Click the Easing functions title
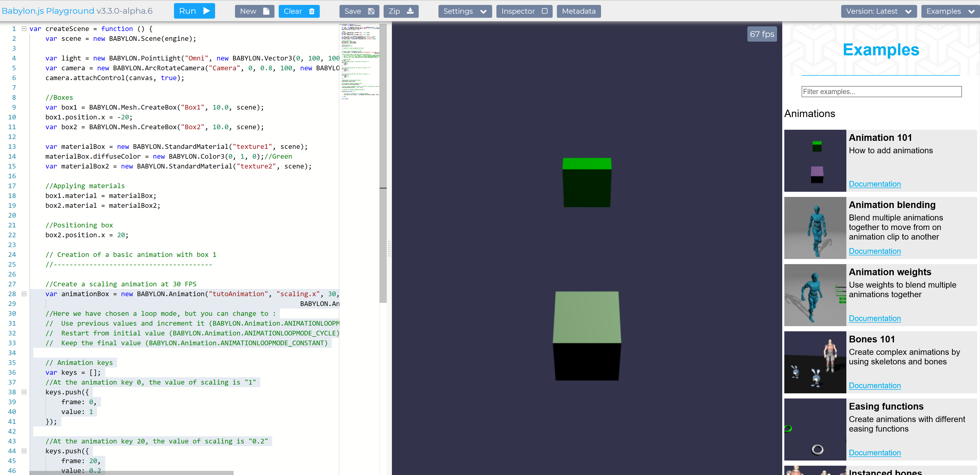 coord(886,407)
